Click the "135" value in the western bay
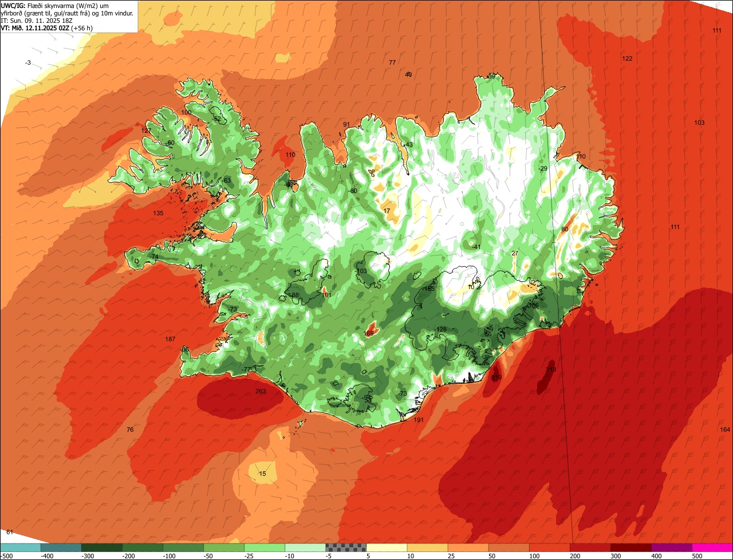This screenshot has width=733, height=560. (x=158, y=213)
